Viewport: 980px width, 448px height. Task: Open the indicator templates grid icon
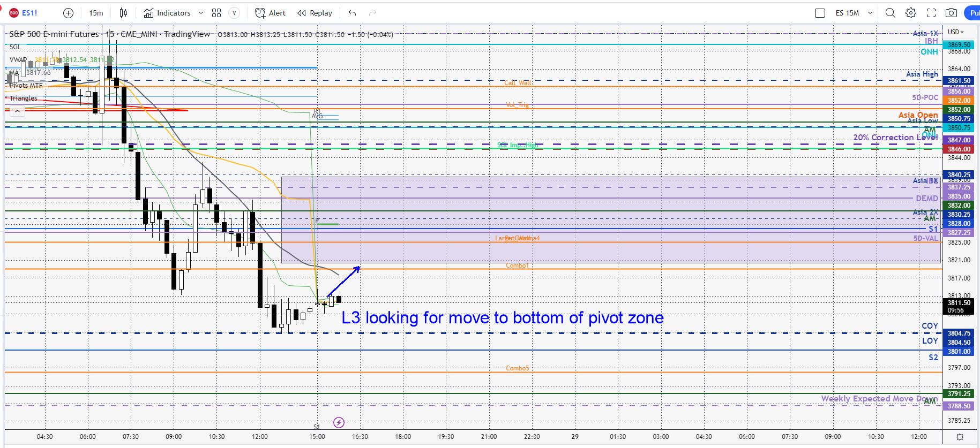pyautogui.click(x=216, y=13)
